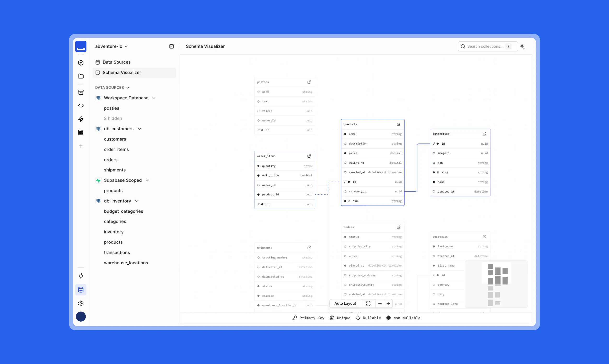Click the lightning bolt icon in the rail

point(81,119)
